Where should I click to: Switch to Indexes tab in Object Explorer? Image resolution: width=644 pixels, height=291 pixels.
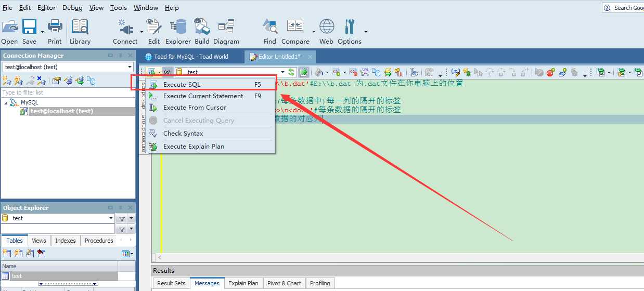click(66, 241)
